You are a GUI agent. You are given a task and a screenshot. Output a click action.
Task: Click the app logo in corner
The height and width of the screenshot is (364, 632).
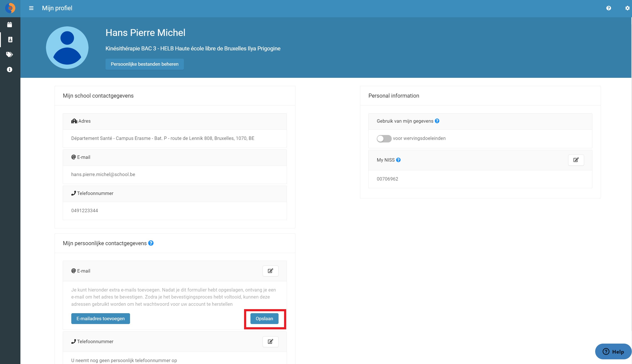[10, 8]
